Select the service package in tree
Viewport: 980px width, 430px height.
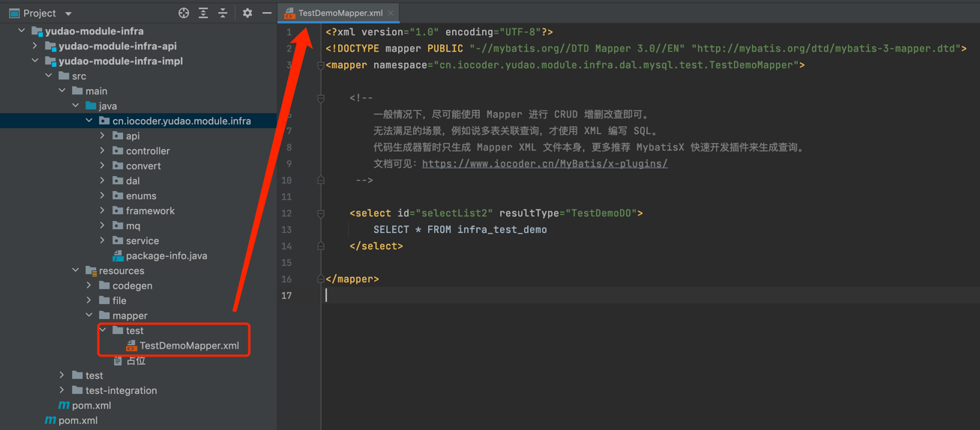[x=142, y=240]
